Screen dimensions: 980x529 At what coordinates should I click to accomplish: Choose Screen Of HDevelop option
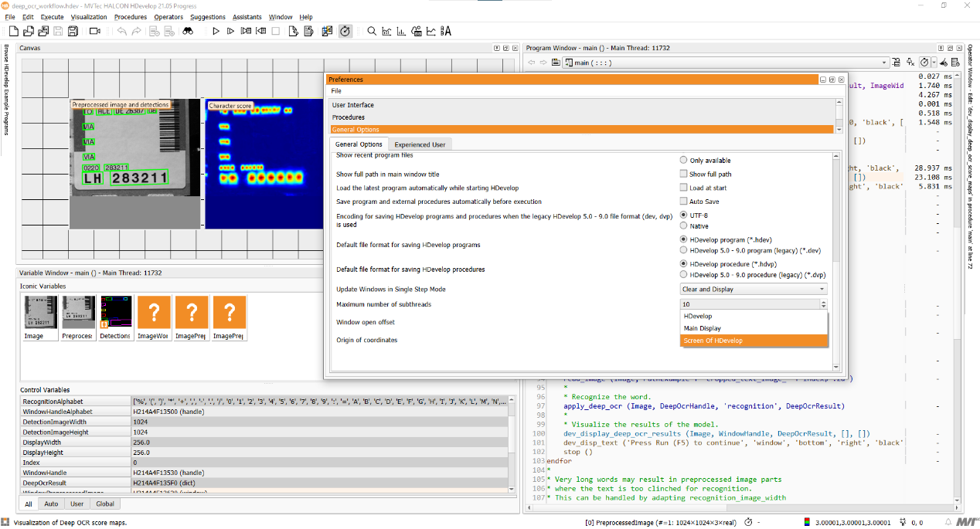tap(754, 341)
